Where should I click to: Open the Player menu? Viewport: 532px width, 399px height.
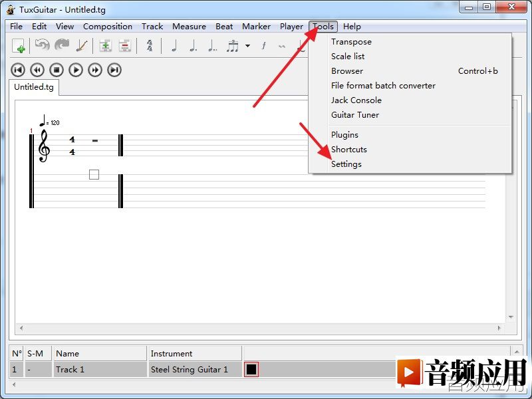point(291,27)
